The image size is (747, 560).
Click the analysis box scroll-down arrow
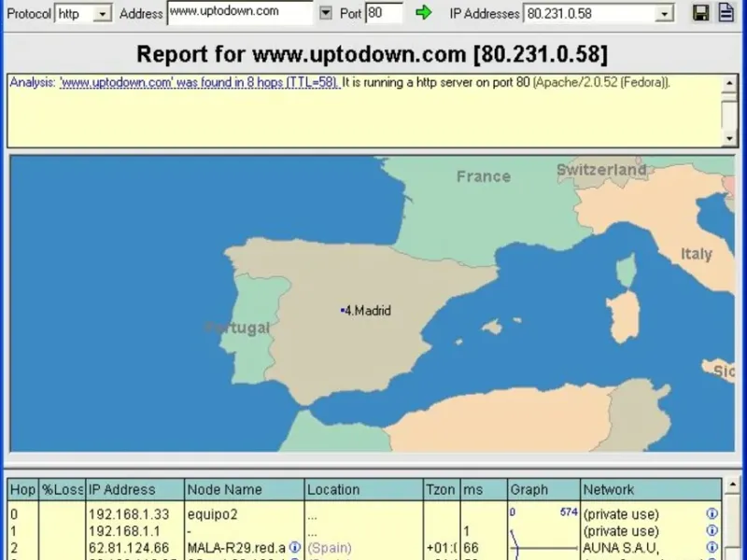coord(729,138)
